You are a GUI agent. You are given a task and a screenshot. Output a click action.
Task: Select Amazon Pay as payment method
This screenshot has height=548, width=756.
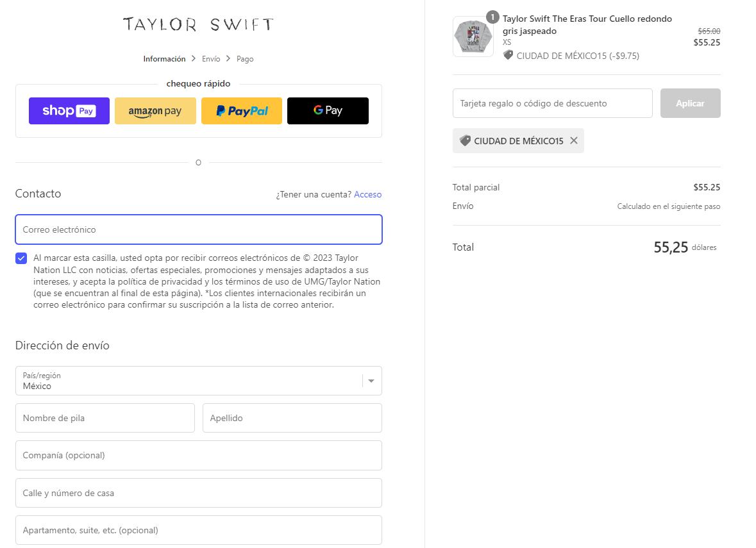155,110
